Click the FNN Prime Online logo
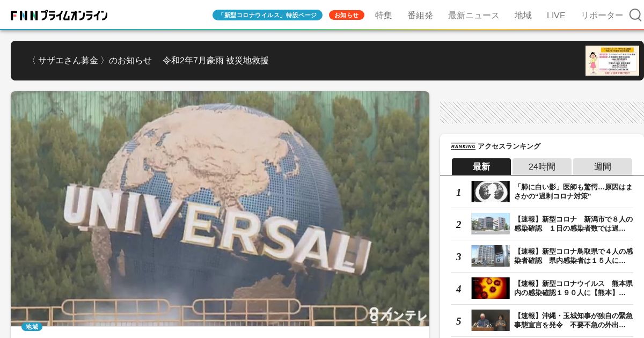The image size is (644, 338). pyautogui.click(x=59, y=16)
